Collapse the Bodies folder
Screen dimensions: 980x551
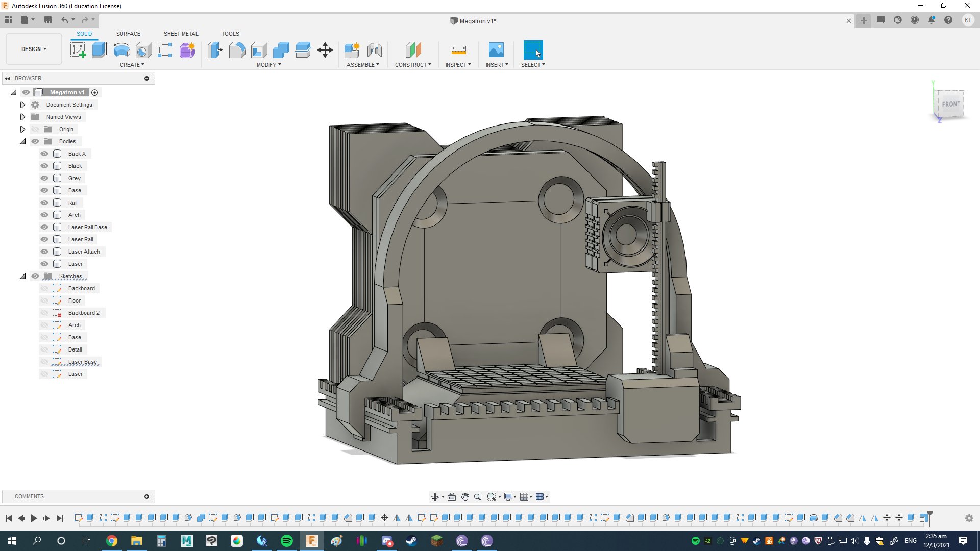click(x=22, y=141)
